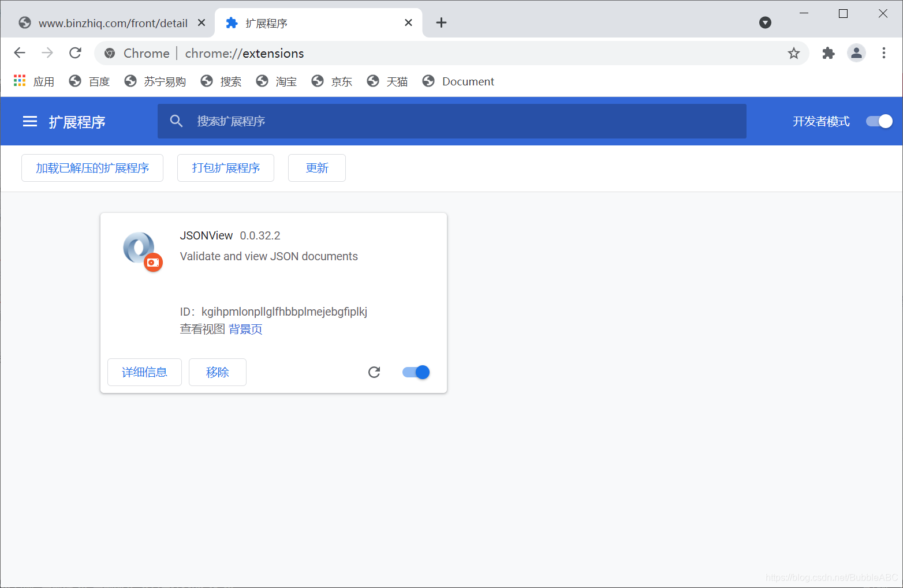Open JSONView 详细信息 details
903x588 pixels.
(144, 372)
